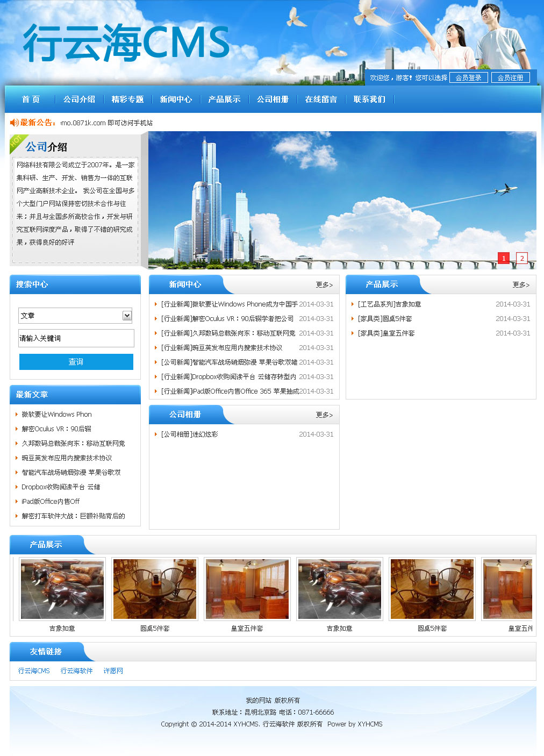Screen dimensions: 544x756
Task: Open the 公司介绍 navigation menu item
Action: point(79,99)
